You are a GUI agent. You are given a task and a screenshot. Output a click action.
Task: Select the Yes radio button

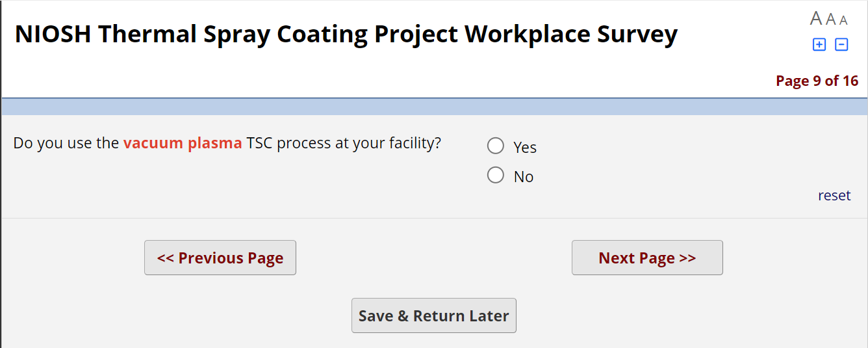pos(496,146)
